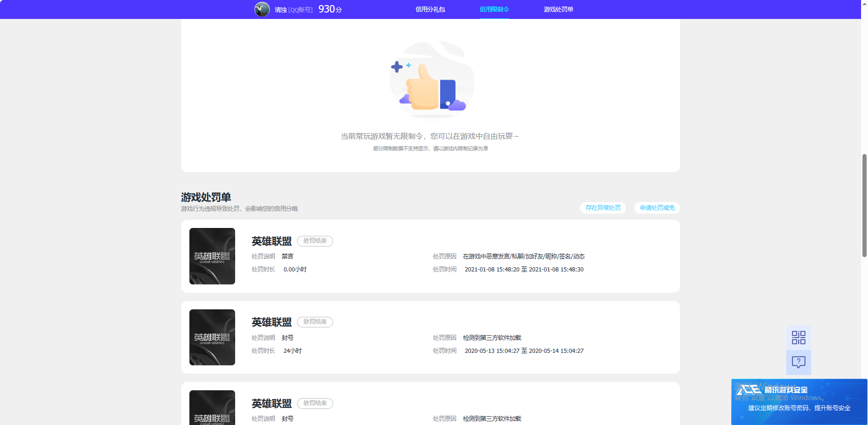Open the QR code floating icon

[x=798, y=338]
